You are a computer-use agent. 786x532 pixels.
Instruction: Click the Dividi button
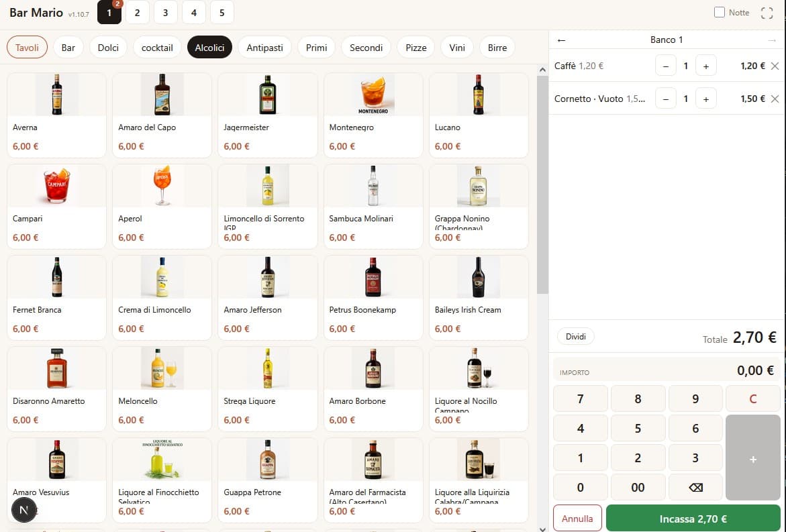pyautogui.click(x=575, y=336)
